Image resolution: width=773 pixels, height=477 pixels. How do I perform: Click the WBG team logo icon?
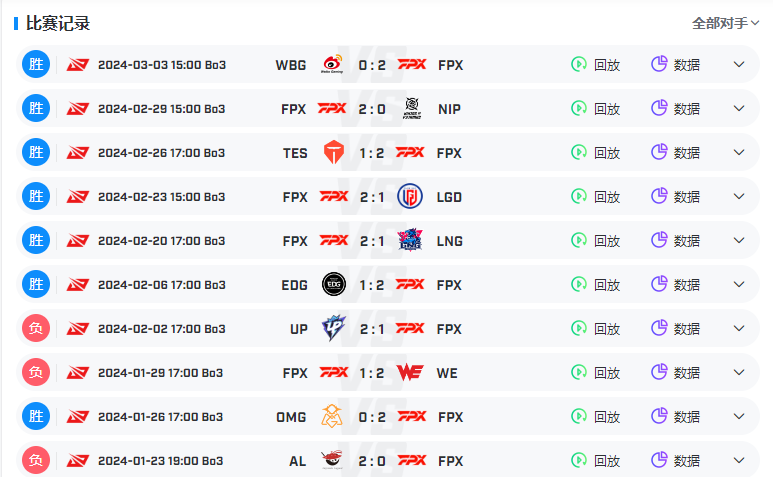[x=332, y=64]
